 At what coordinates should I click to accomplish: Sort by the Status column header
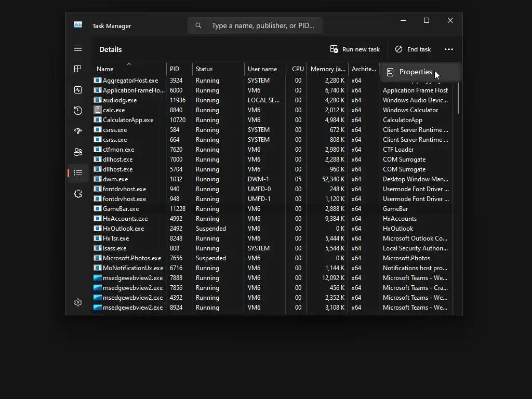(x=218, y=69)
